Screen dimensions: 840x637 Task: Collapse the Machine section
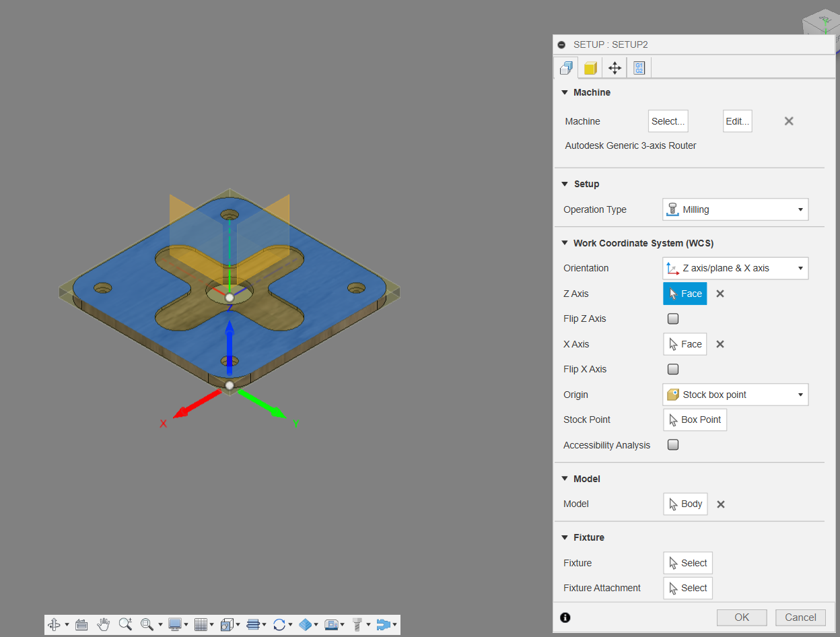coord(565,92)
